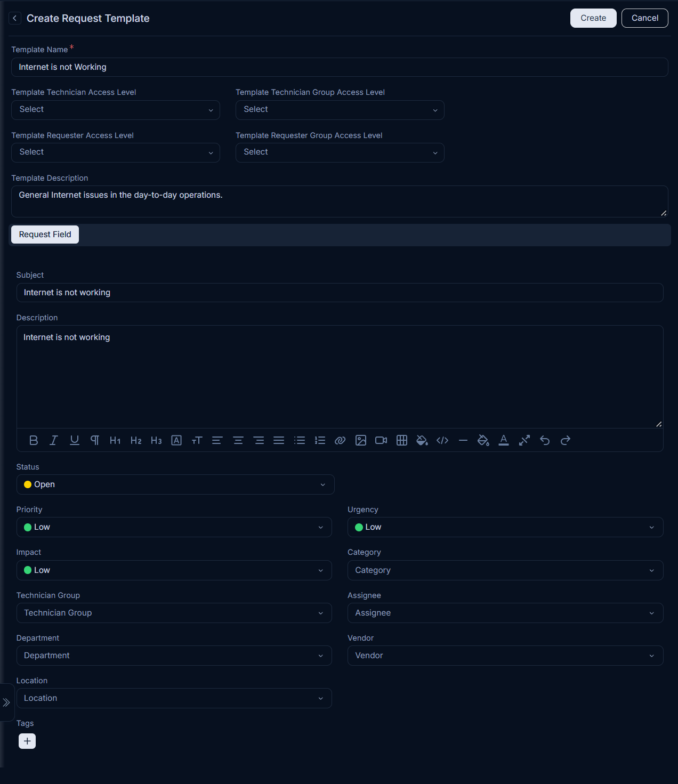Apply underline formatting in description editor
Screen dimensions: 678x784
75,440
